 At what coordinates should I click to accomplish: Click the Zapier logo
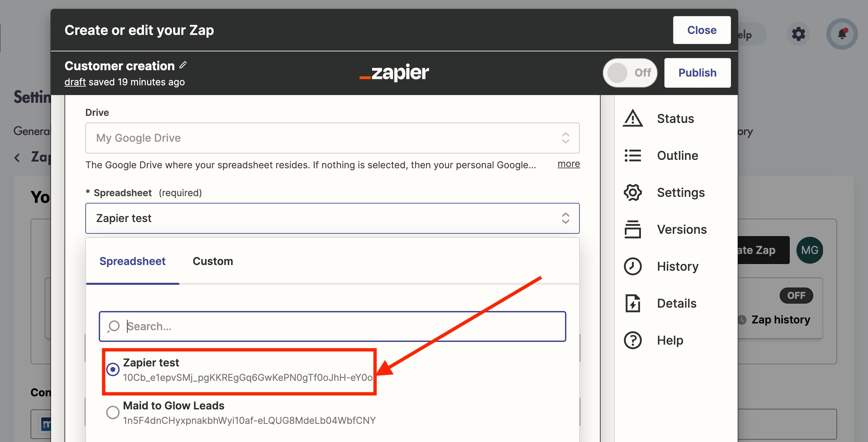(x=394, y=72)
